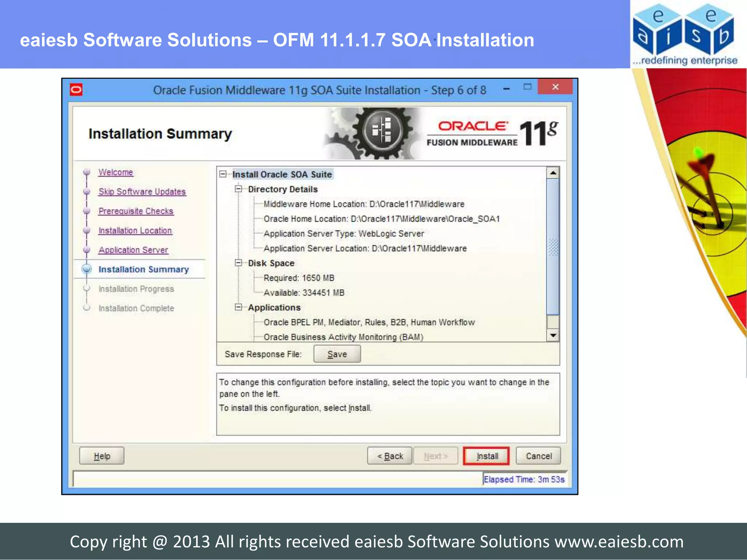Click the Disk Space label
Screen dimensions: 747x560
[271, 263]
